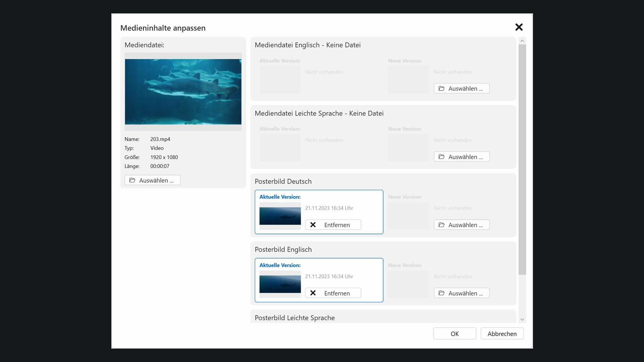Viewport: 644px width, 362px height.
Task: Click the X icon in Posterbild Englisch Entfernen
Action: click(x=313, y=293)
